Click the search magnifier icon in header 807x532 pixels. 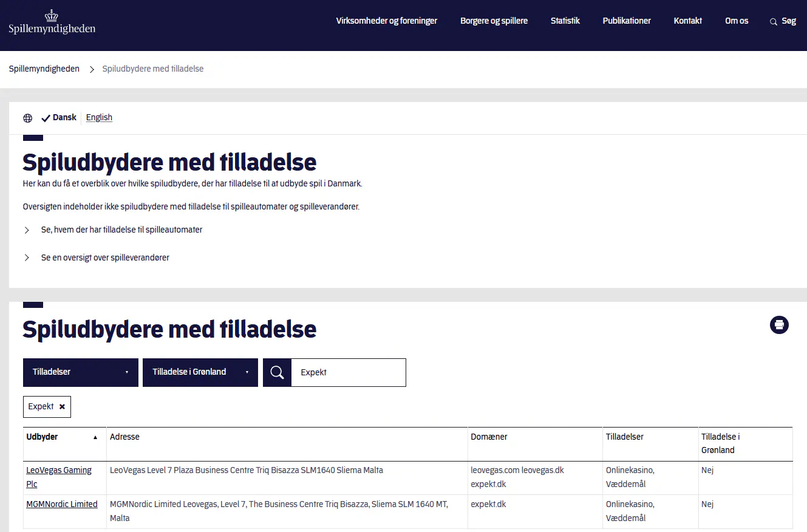773,21
